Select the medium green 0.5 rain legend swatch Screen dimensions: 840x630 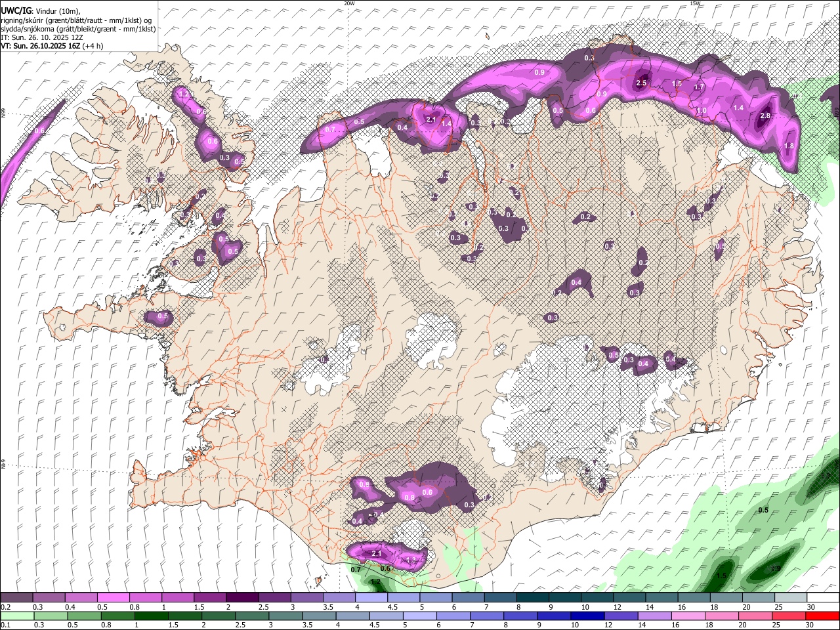coord(83,616)
